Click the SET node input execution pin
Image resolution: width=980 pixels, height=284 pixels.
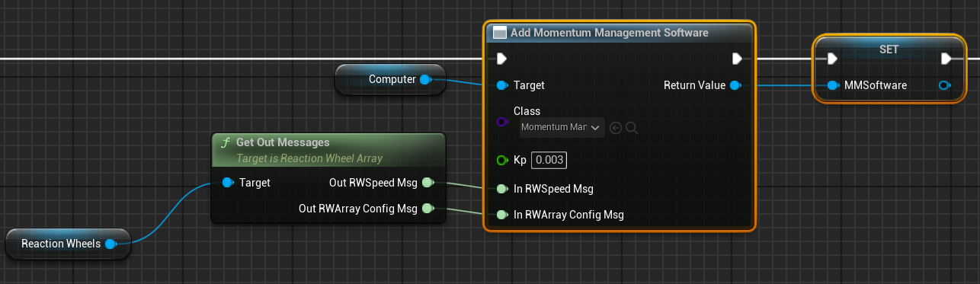coord(832,59)
